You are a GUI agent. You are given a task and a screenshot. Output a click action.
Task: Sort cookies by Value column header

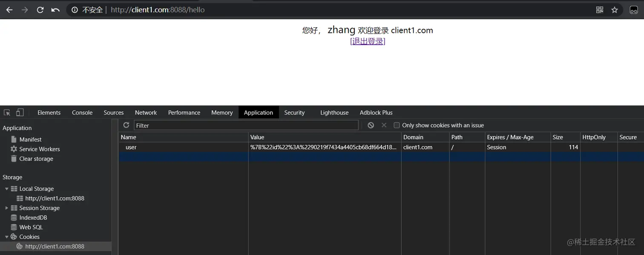point(325,137)
